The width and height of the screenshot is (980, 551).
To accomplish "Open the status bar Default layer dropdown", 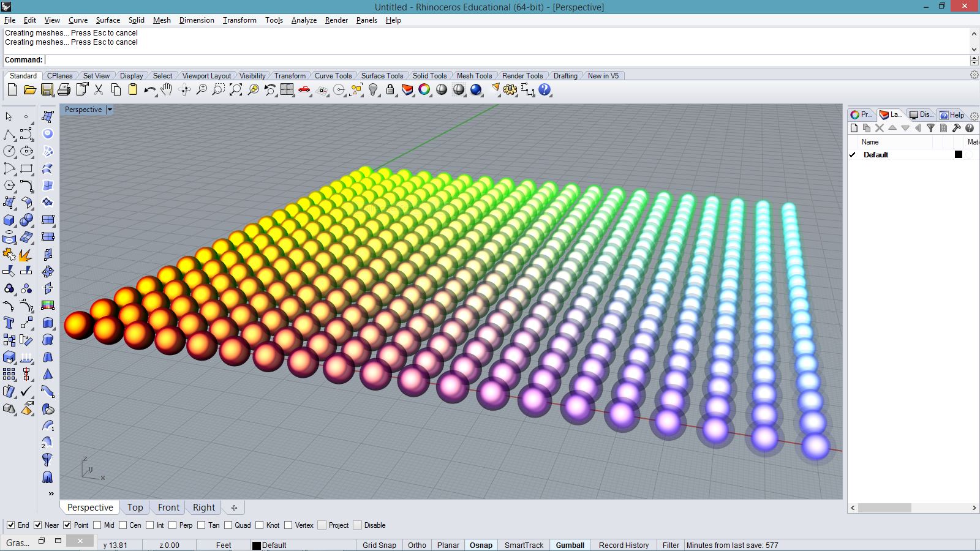I will click(274, 545).
